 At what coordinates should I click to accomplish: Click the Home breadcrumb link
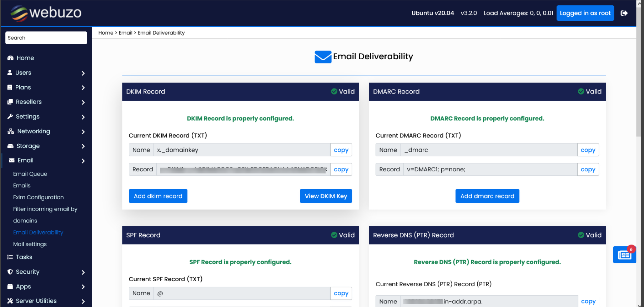106,33
